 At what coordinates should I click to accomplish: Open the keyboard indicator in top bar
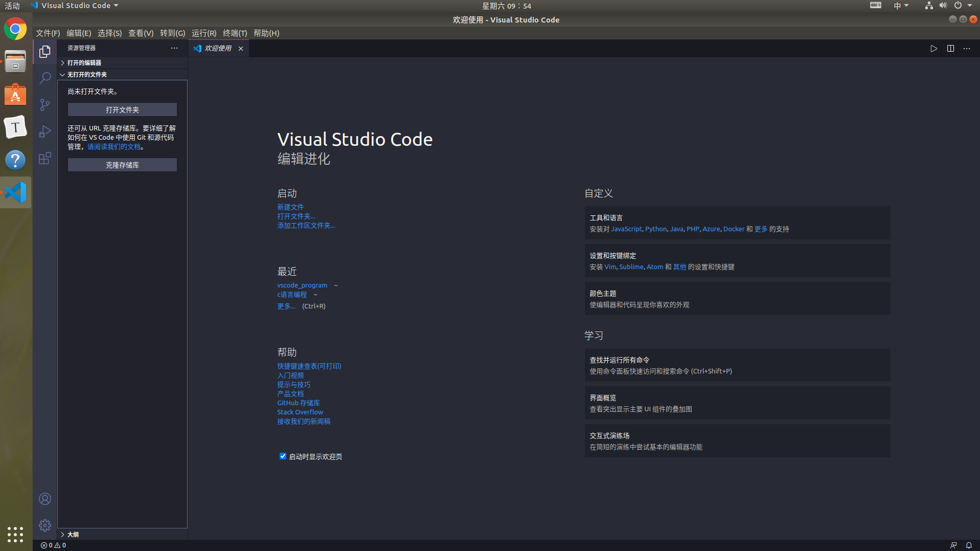[876, 6]
